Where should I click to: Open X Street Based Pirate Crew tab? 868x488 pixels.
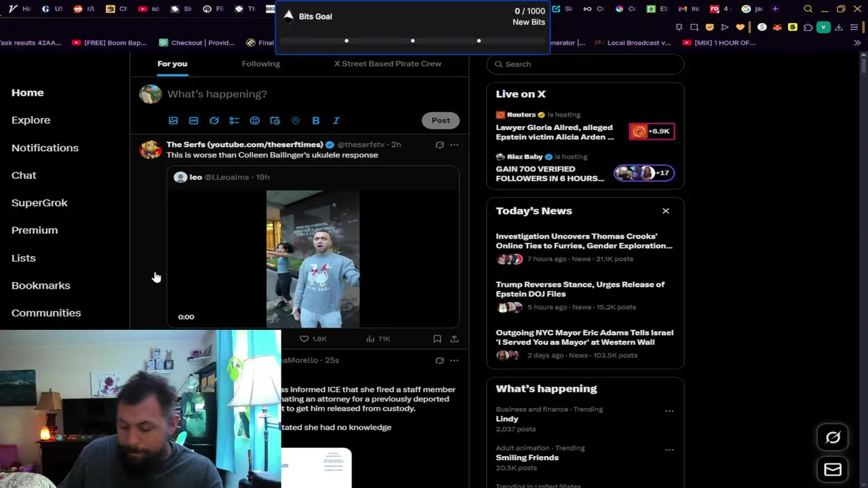[388, 64]
